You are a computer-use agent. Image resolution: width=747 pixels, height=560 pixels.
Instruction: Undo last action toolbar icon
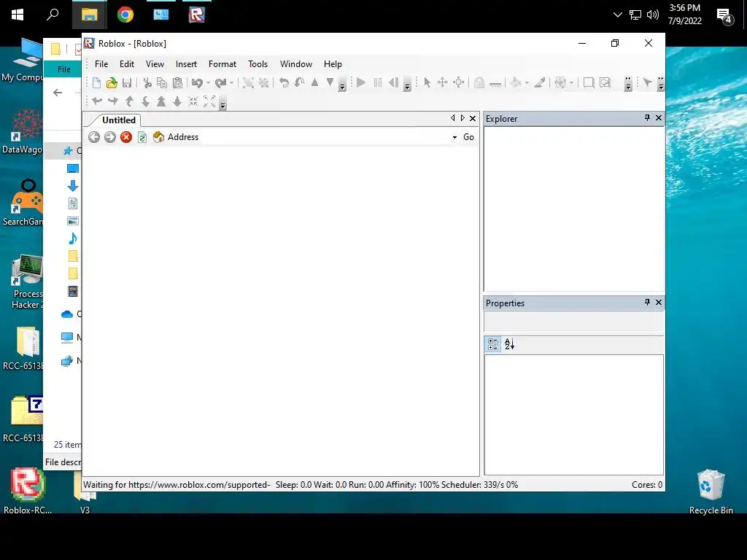click(x=197, y=83)
